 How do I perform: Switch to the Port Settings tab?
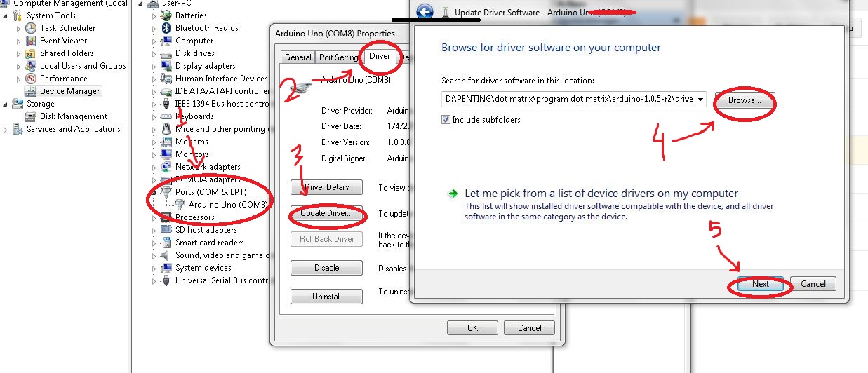[x=338, y=57]
